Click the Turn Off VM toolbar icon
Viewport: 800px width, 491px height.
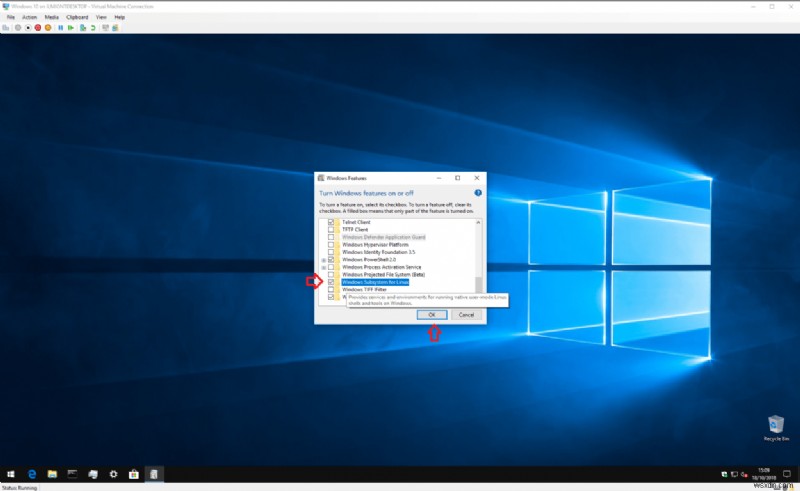[x=28, y=28]
